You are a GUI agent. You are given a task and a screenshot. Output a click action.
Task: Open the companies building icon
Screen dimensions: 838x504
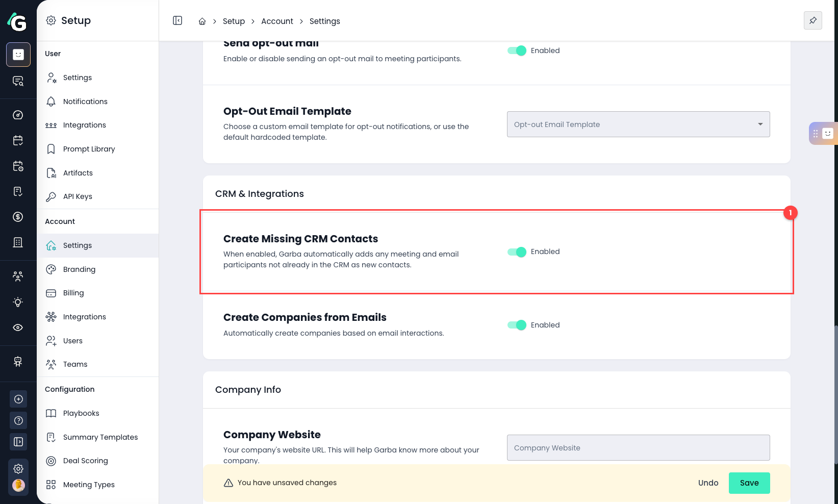click(x=18, y=242)
